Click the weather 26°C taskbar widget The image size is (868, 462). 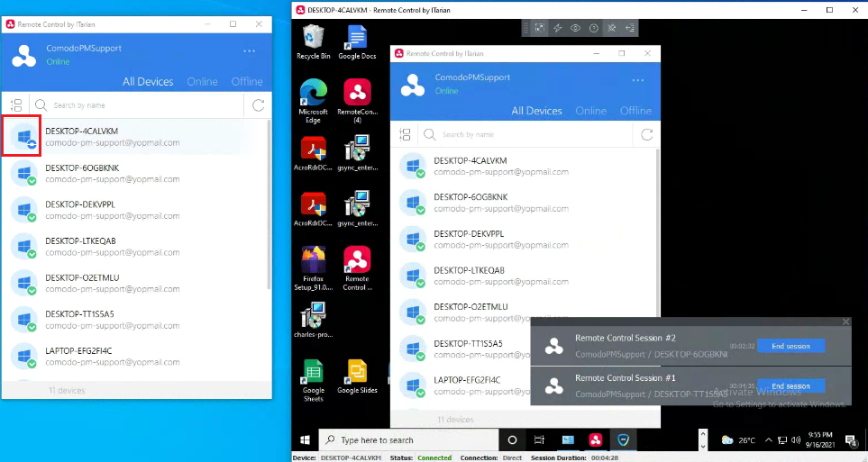coord(739,439)
